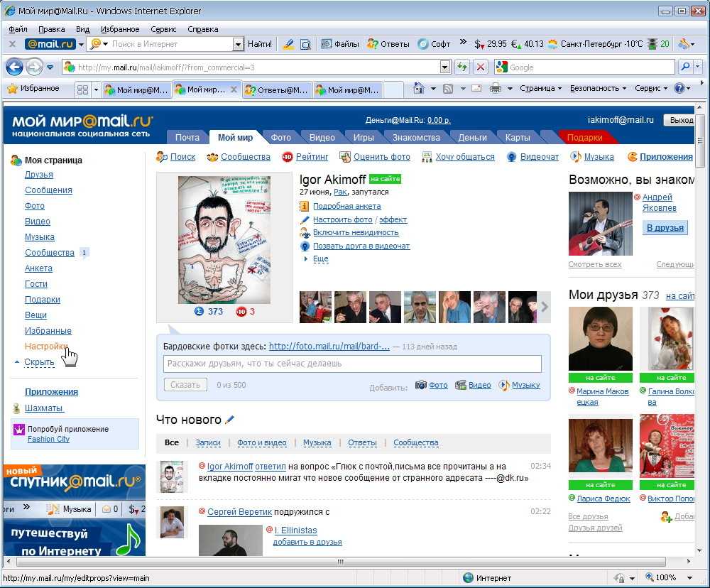Click the Home page house icon

[x=419, y=89]
